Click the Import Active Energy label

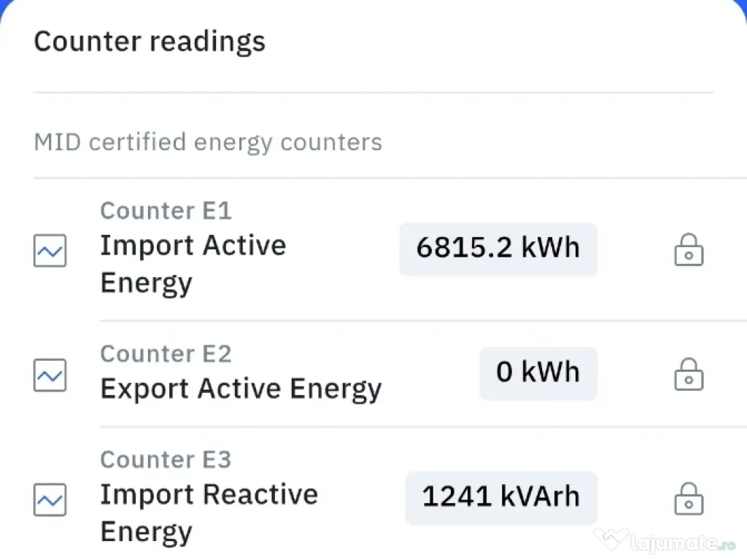coord(193,263)
